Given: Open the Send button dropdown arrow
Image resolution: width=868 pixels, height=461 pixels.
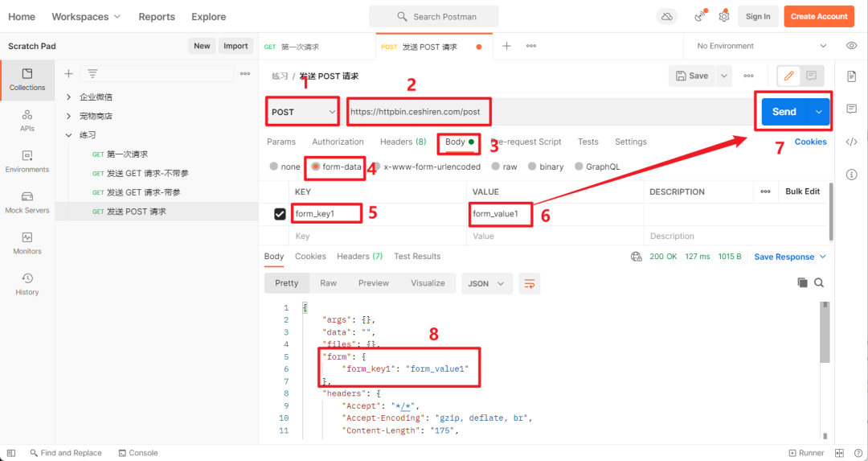Looking at the screenshot, I should (x=819, y=112).
